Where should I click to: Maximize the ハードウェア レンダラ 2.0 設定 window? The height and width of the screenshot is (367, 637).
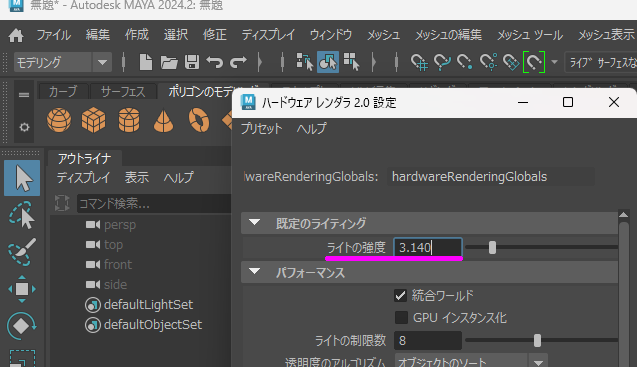pyautogui.click(x=568, y=102)
